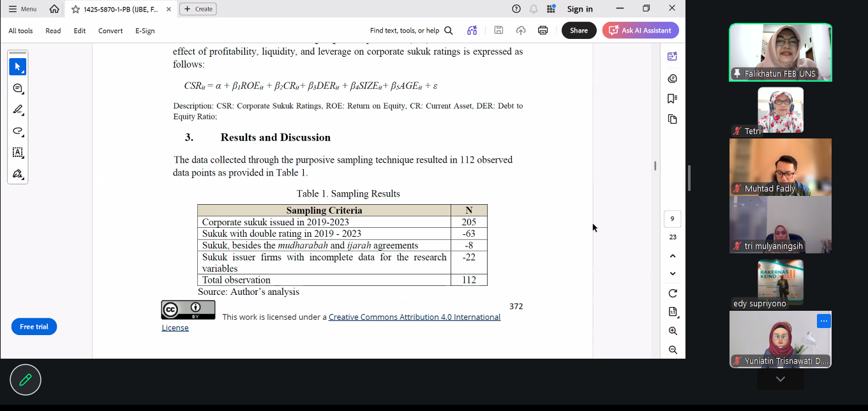The height and width of the screenshot is (411, 868).
Task: Open Creative Commons Attribution 4.0 International link
Action: pyautogui.click(x=414, y=317)
